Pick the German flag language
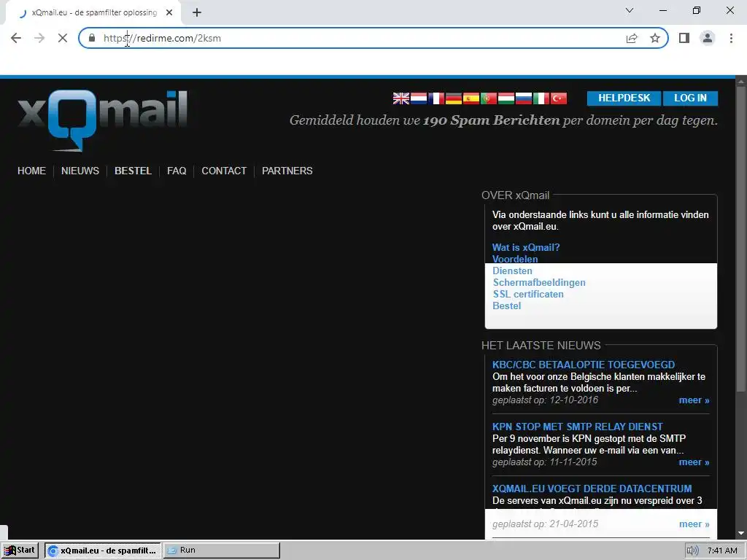The height and width of the screenshot is (560, 747). [454, 98]
